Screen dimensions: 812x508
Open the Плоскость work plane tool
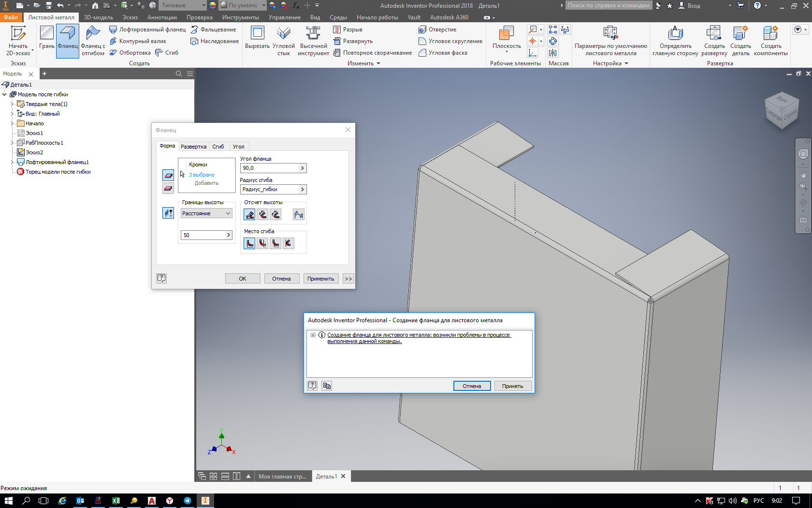pyautogui.click(x=507, y=38)
